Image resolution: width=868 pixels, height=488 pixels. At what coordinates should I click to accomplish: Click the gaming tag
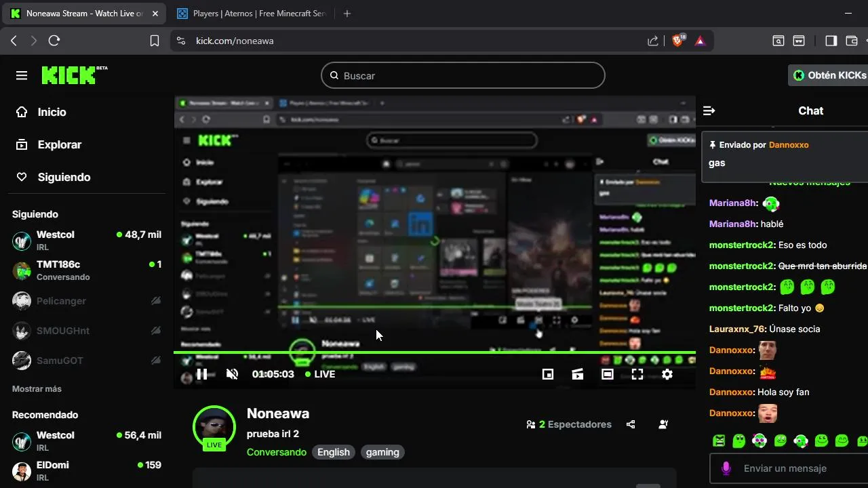click(382, 452)
